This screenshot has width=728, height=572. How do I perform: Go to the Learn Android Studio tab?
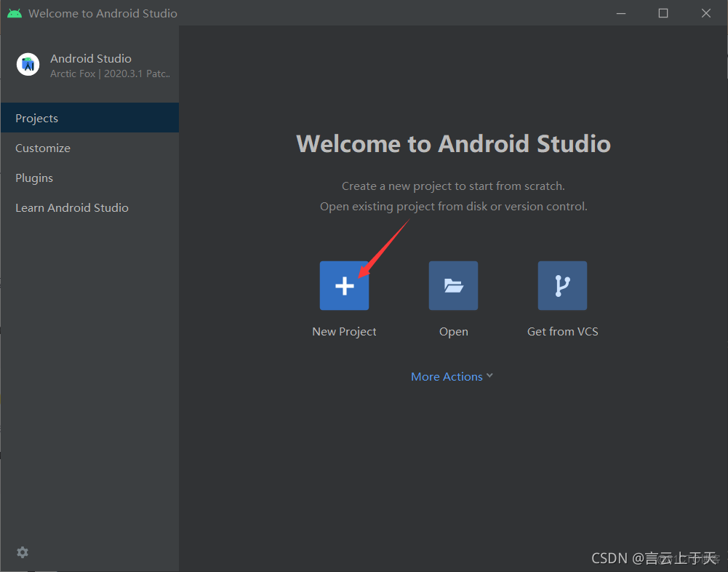pyautogui.click(x=89, y=207)
